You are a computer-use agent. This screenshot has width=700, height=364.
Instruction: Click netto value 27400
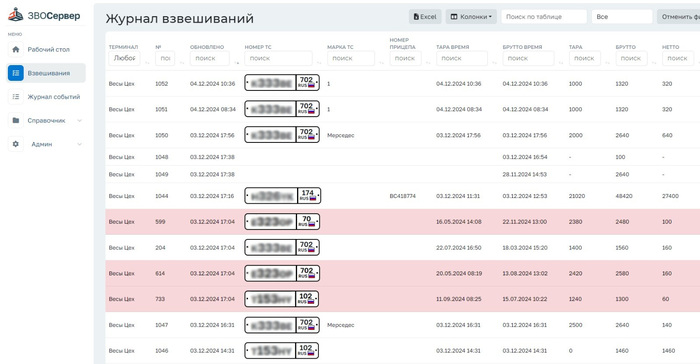click(x=670, y=196)
